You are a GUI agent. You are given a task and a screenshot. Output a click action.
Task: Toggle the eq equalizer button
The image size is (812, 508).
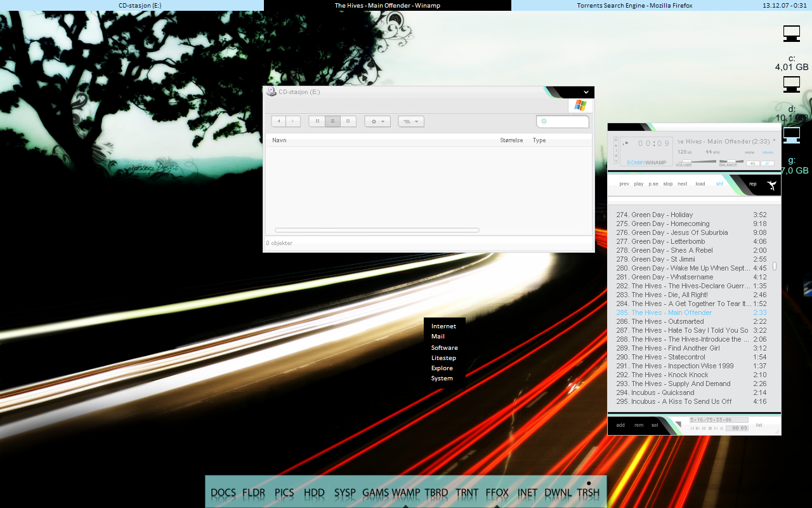point(752,163)
